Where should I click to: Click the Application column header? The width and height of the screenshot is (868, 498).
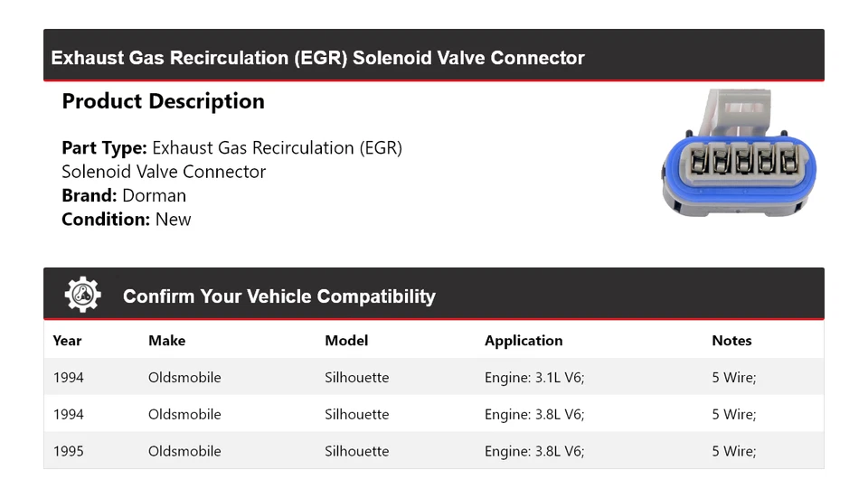[524, 341]
